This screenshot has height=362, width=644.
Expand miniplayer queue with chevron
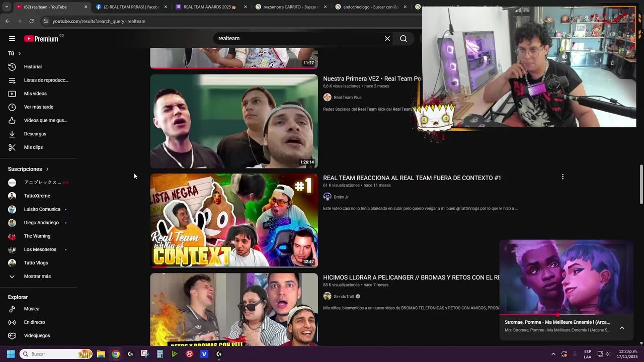[x=622, y=328]
